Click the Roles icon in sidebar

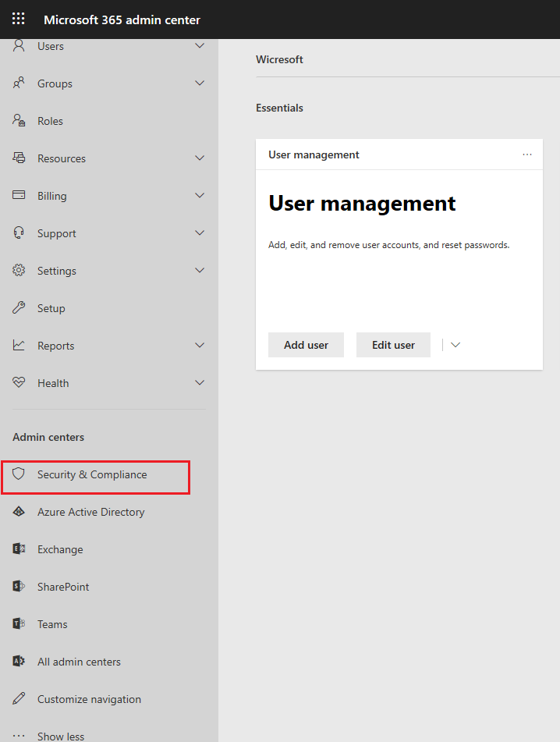(19, 120)
